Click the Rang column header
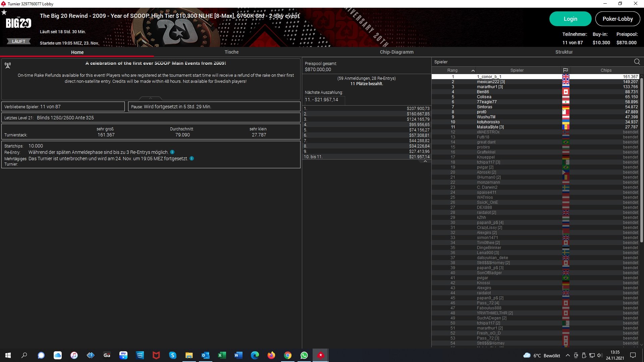644x362 pixels. (x=452, y=70)
